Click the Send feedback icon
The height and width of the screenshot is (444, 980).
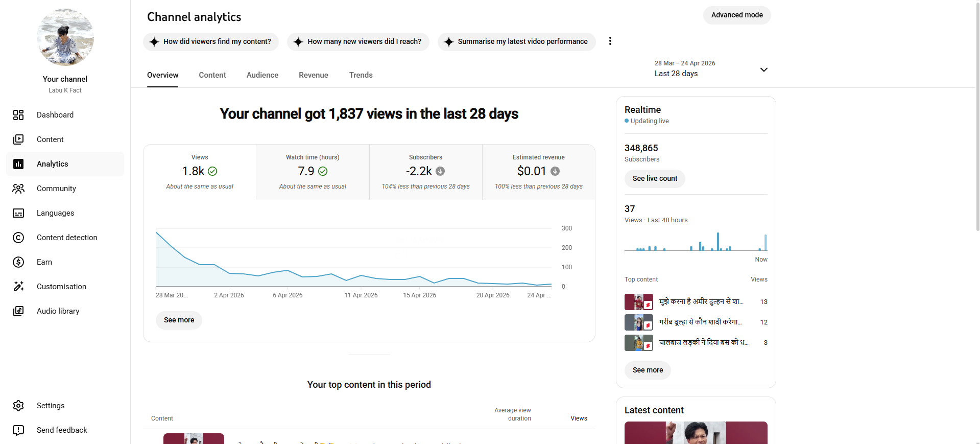pyautogui.click(x=18, y=430)
